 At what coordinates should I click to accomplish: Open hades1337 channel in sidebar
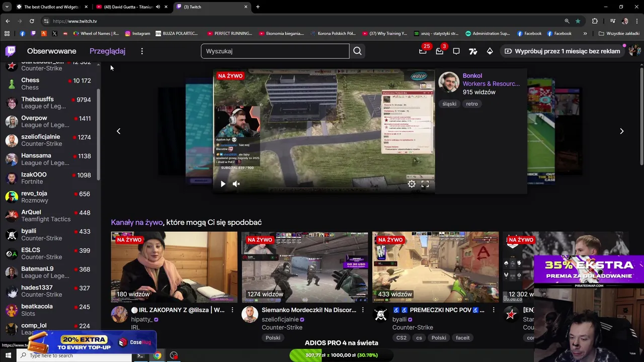50,291
